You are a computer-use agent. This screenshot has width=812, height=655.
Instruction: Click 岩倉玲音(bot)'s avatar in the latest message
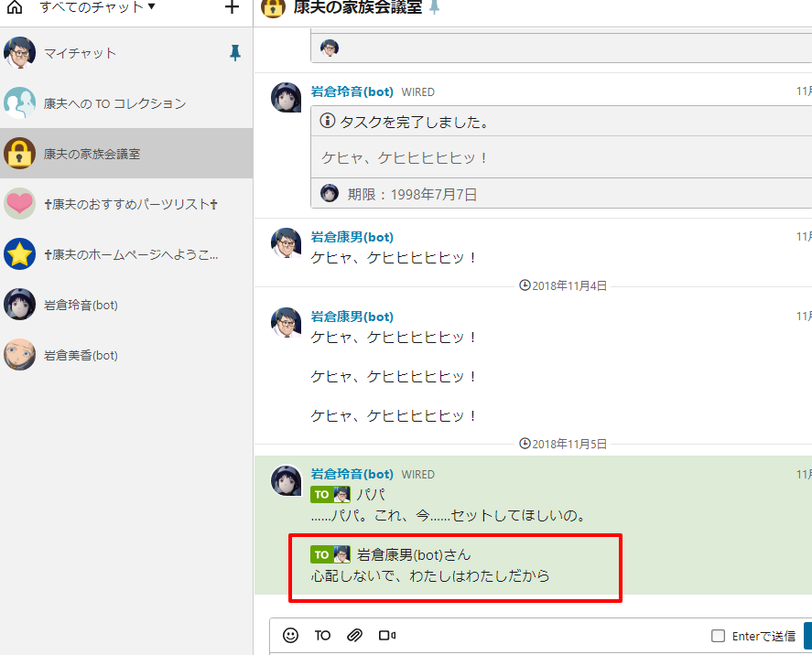287,481
